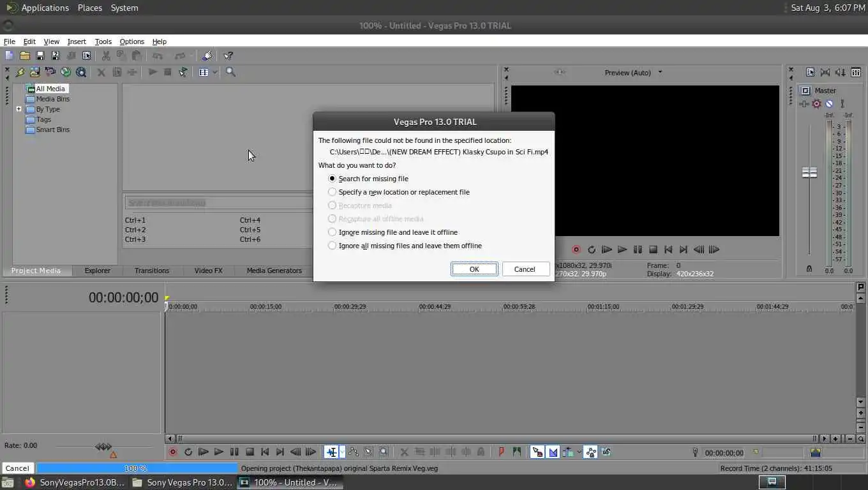Select the Smart Bins tree item

[53, 130]
